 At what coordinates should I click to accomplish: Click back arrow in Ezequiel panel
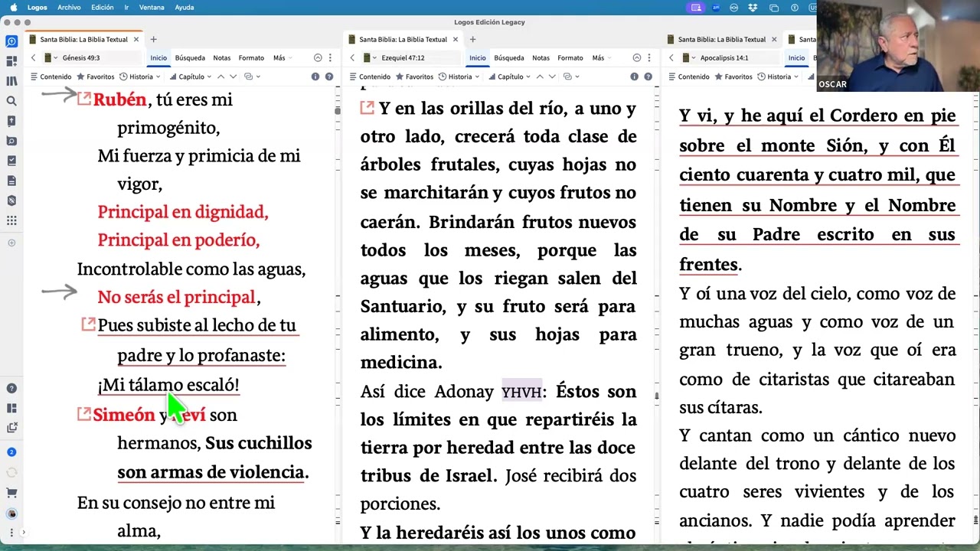352,57
